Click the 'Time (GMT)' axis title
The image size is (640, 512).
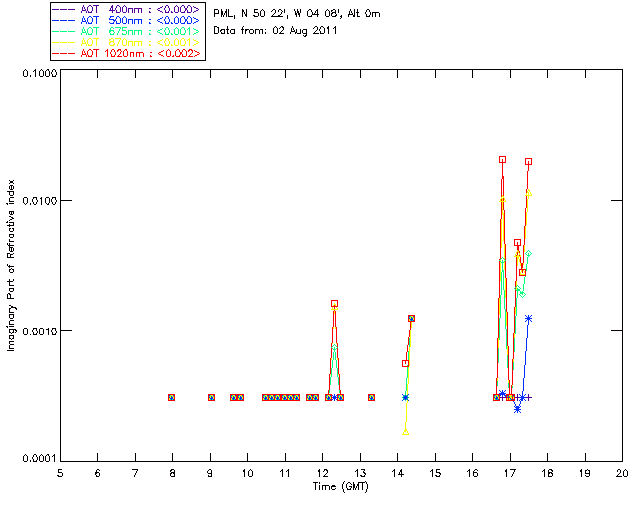(340, 486)
